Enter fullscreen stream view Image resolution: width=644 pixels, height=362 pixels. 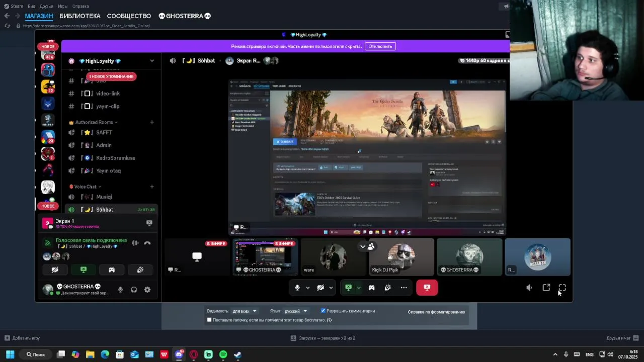tap(562, 288)
